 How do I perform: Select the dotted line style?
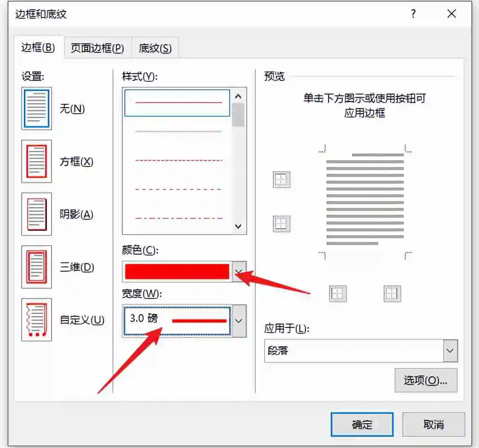tap(179, 132)
